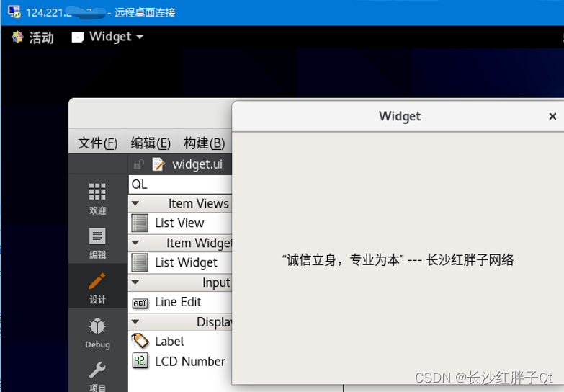The width and height of the screenshot is (564, 392).
Task: Collapse the Display widgets category
Action: (x=135, y=322)
